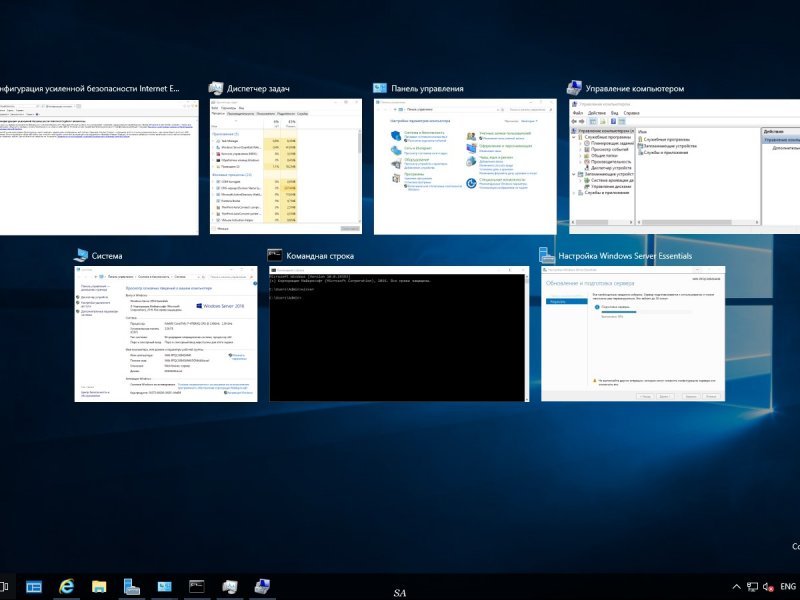Click the Настройка Windows Server Essentials title text
The image size is (800, 600).
(x=625, y=256)
